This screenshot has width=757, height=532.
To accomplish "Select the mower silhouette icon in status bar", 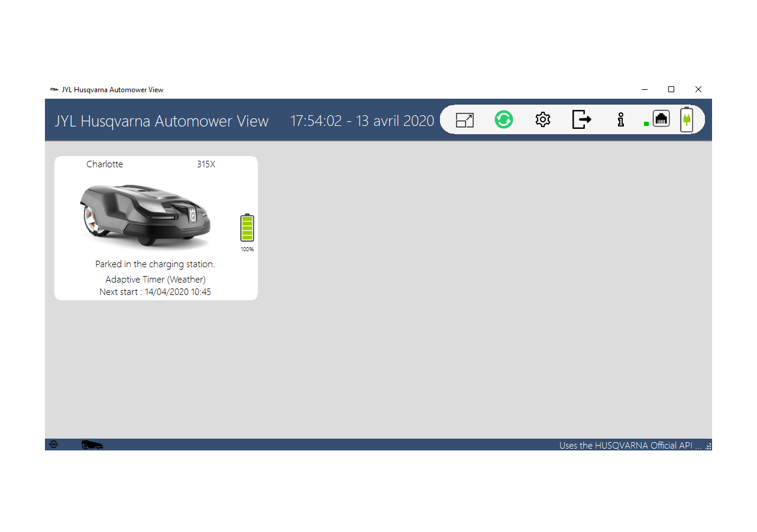I will tap(91, 444).
